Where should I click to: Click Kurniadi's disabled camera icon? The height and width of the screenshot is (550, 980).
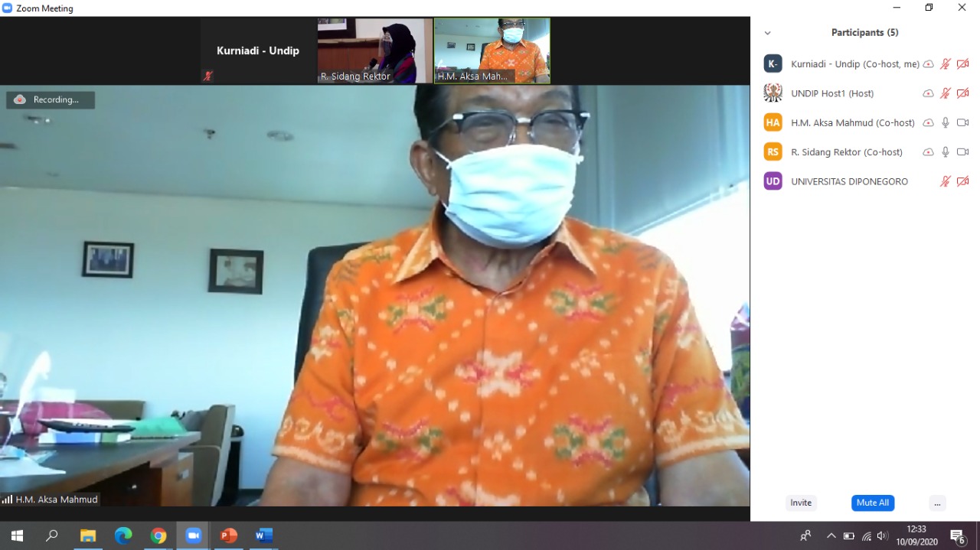[x=963, y=64]
